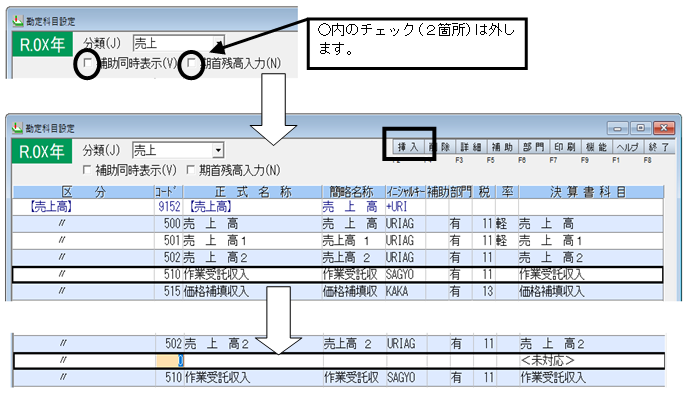
Task: Click 価格補填収 short name cell
Action: point(353,291)
